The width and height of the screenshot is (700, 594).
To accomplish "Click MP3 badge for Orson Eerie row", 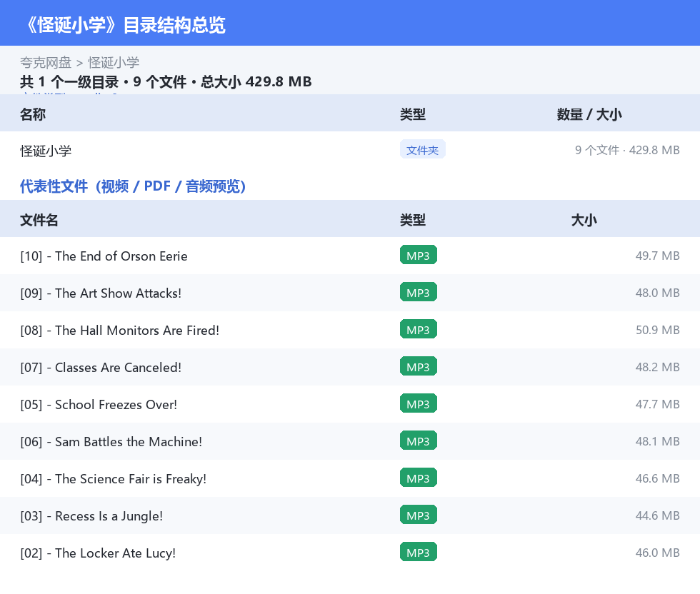I will 419,256.
